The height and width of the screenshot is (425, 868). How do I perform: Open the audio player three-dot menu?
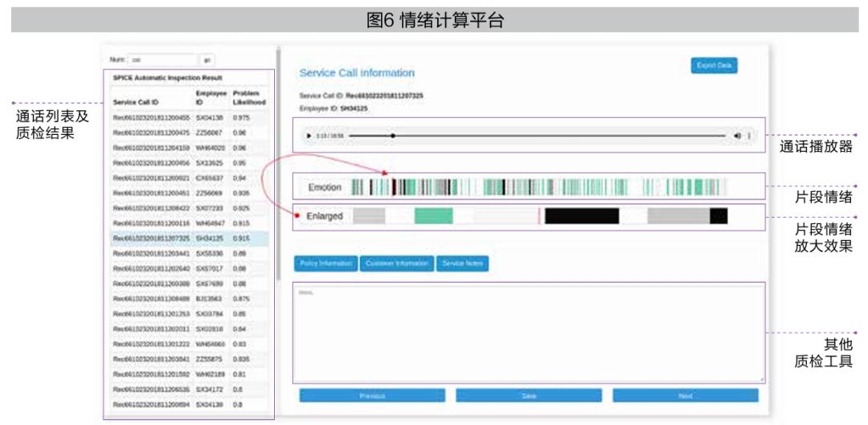click(749, 136)
